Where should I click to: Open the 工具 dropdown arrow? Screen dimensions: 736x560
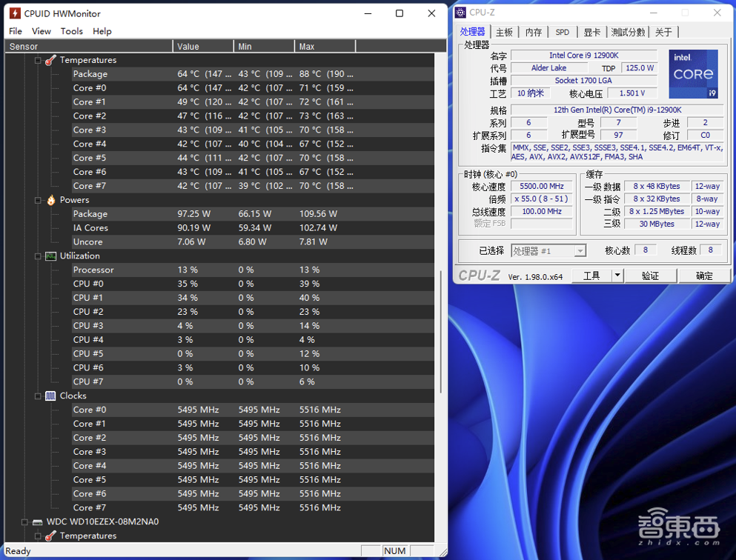617,276
